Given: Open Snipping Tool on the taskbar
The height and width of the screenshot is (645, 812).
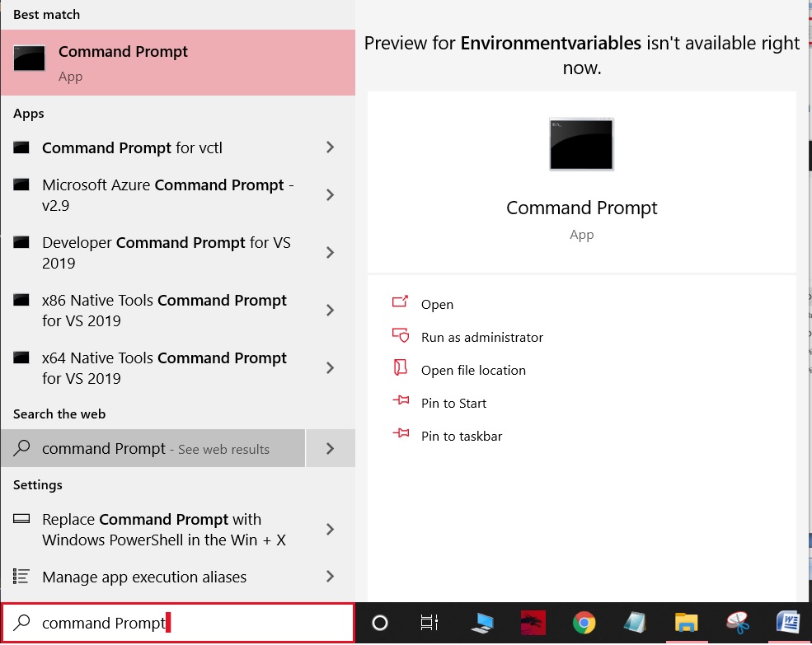Looking at the screenshot, I should (x=738, y=623).
